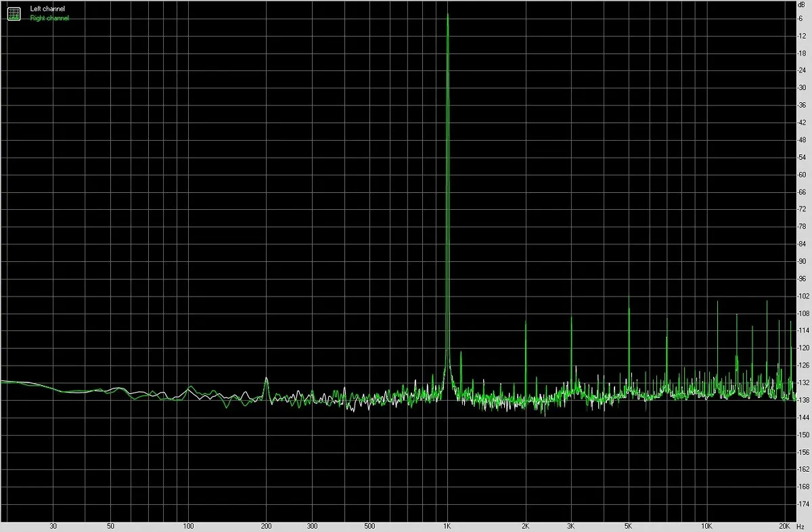Screen dimensions: 812x532
Task: Select the "Left channel" legend label
Action: click(47, 9)
